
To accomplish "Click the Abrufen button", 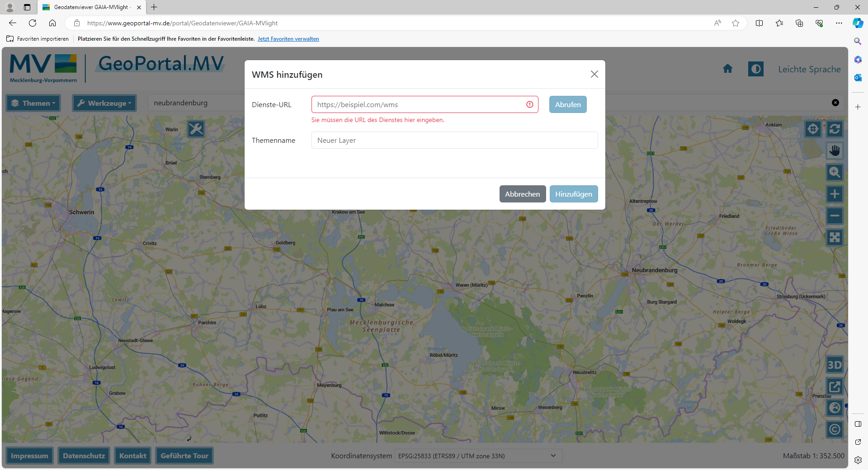I will 568,104.
